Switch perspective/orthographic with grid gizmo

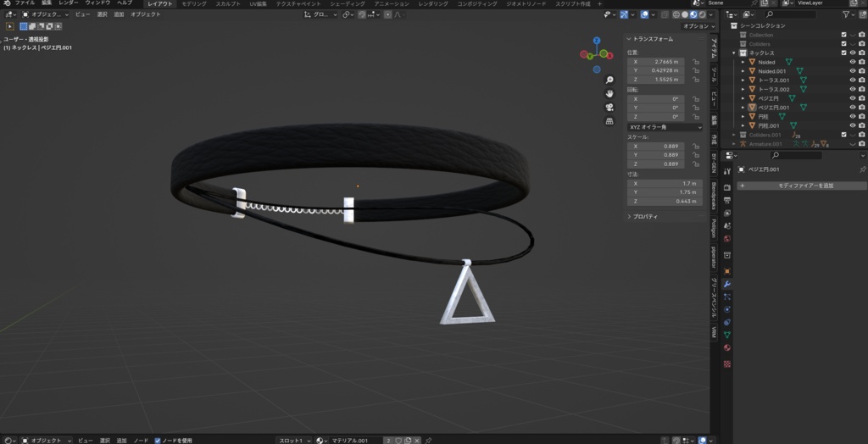(x=609, y=120)
